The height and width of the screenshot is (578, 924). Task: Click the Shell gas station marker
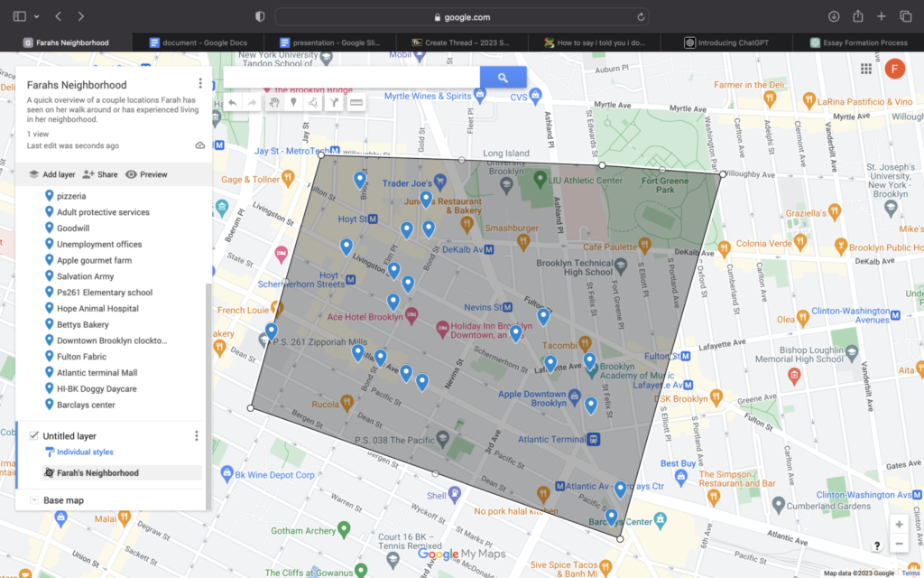tap(454, 494)
